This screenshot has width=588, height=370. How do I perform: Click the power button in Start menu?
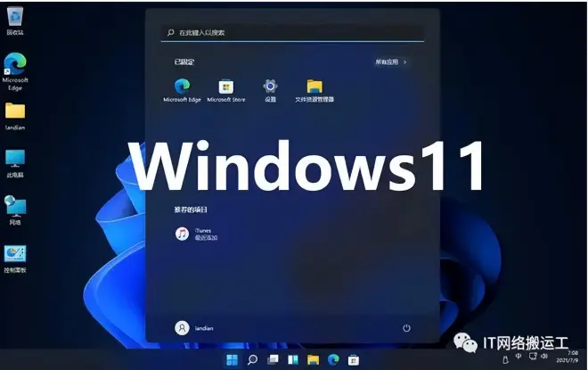[x=406, y=328]
